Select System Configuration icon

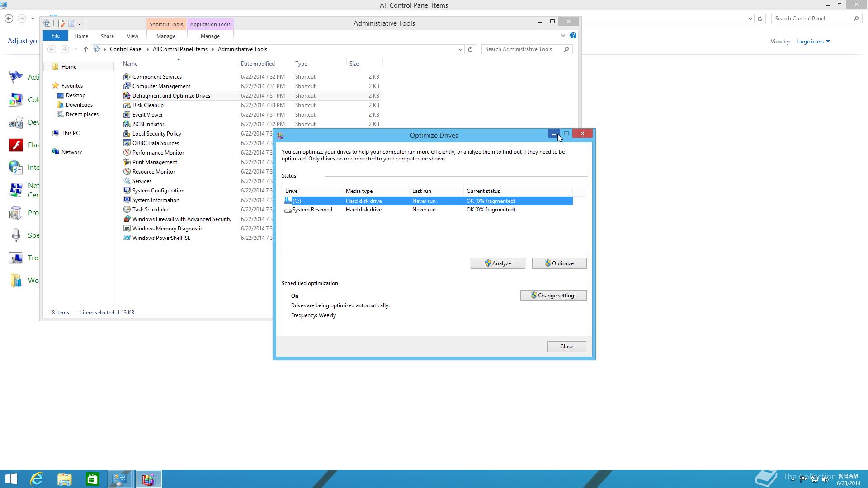[x=127, y=191]
